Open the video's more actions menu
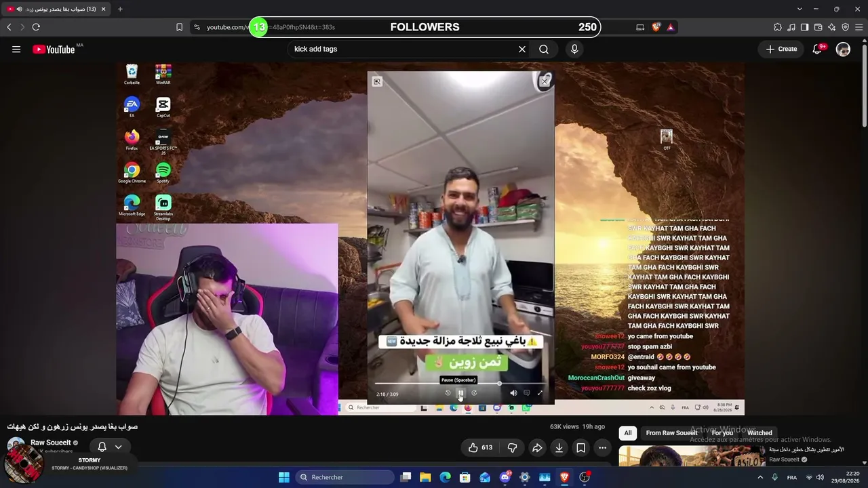868x488 pixels. tap(602, 447)
